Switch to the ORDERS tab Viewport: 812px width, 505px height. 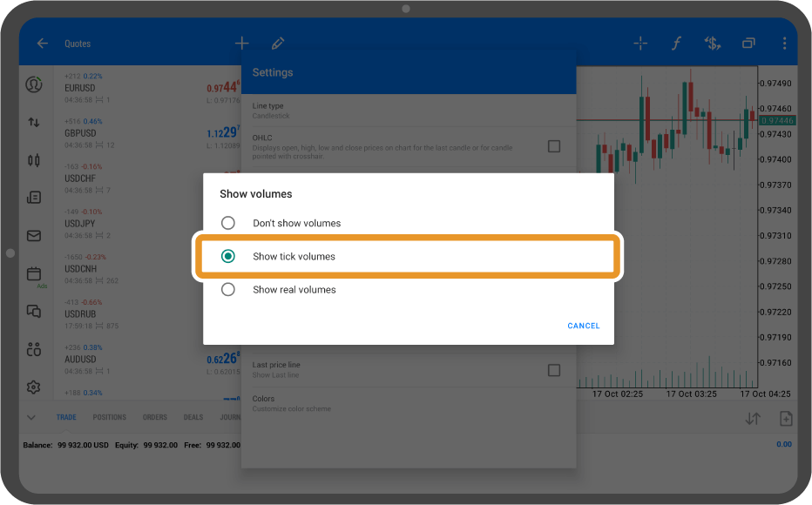click(x=155, y=417)
